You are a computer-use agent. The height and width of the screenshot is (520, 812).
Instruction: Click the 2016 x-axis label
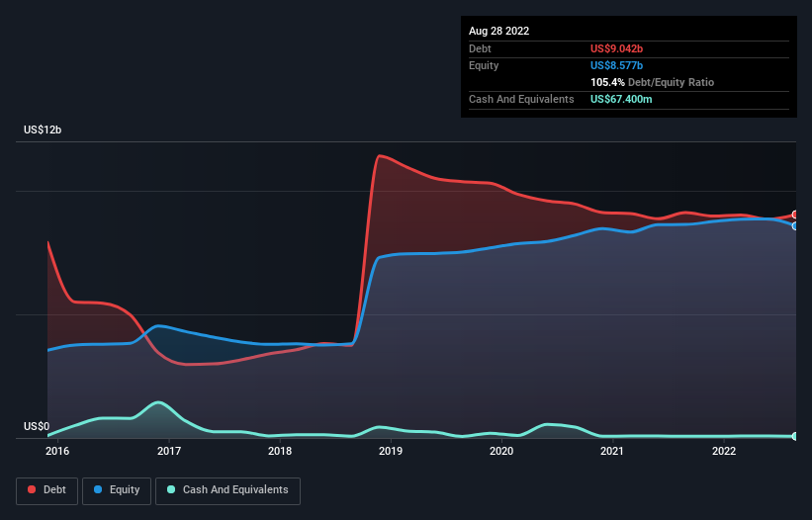coord(57,451)
